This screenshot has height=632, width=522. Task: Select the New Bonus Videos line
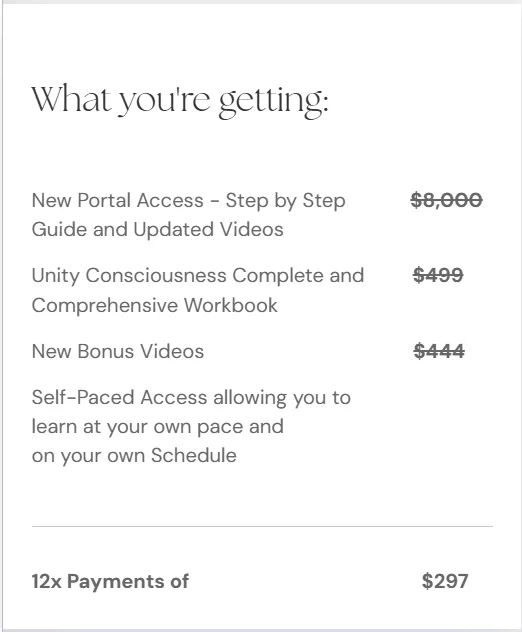pos(118,351)
